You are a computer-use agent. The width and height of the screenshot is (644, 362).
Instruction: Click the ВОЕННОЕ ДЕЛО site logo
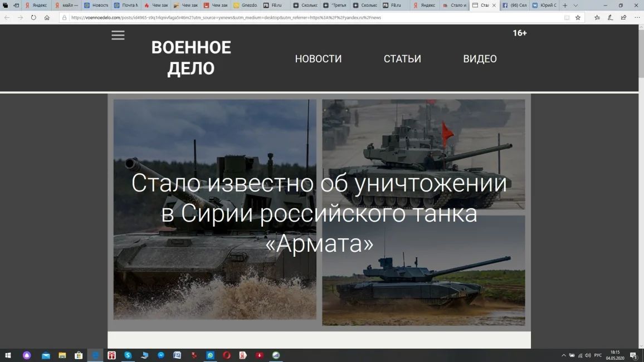191,58
